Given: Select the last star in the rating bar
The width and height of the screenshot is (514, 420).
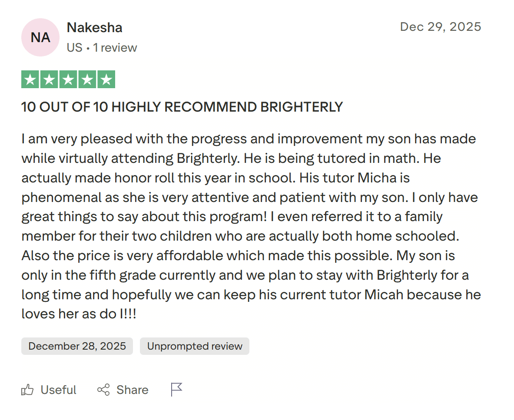Looking at the screenshot, I should 106,79.
